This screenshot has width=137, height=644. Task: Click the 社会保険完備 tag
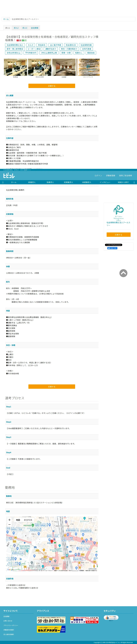[86, 45]
